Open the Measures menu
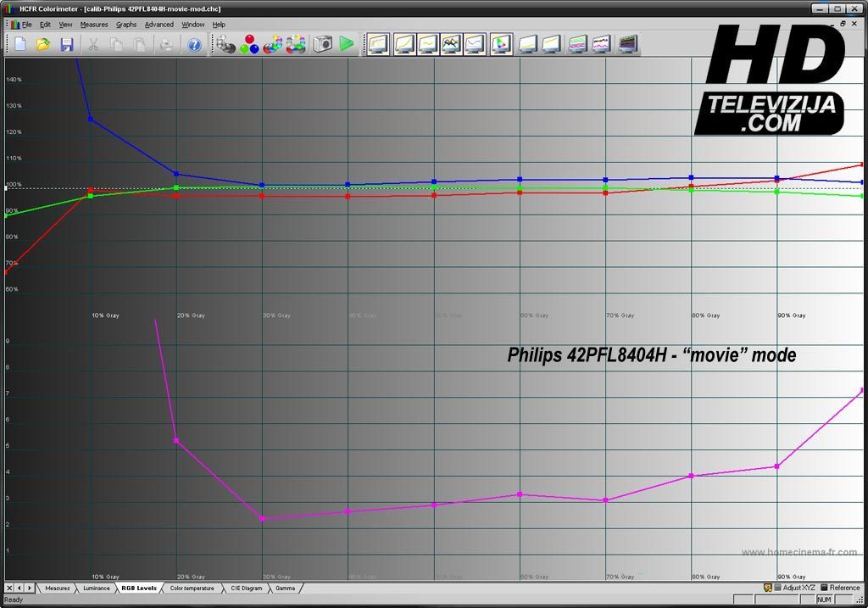 point(94,25)
